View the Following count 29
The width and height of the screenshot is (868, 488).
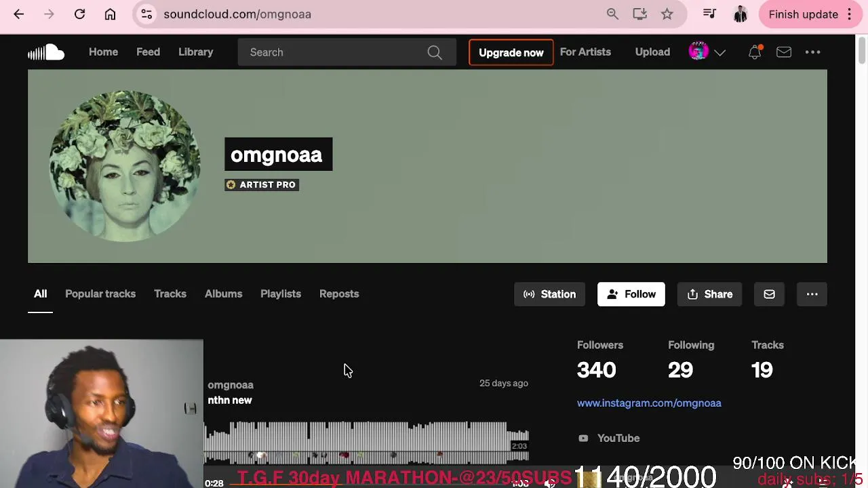680,369
